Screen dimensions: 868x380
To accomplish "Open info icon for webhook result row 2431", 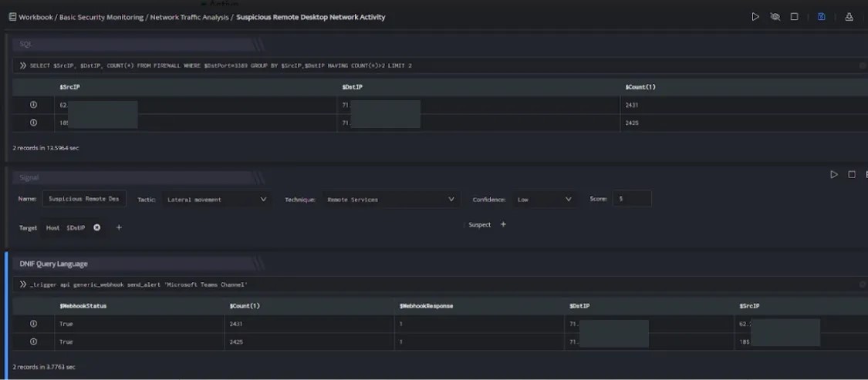I will click(33, 324).
